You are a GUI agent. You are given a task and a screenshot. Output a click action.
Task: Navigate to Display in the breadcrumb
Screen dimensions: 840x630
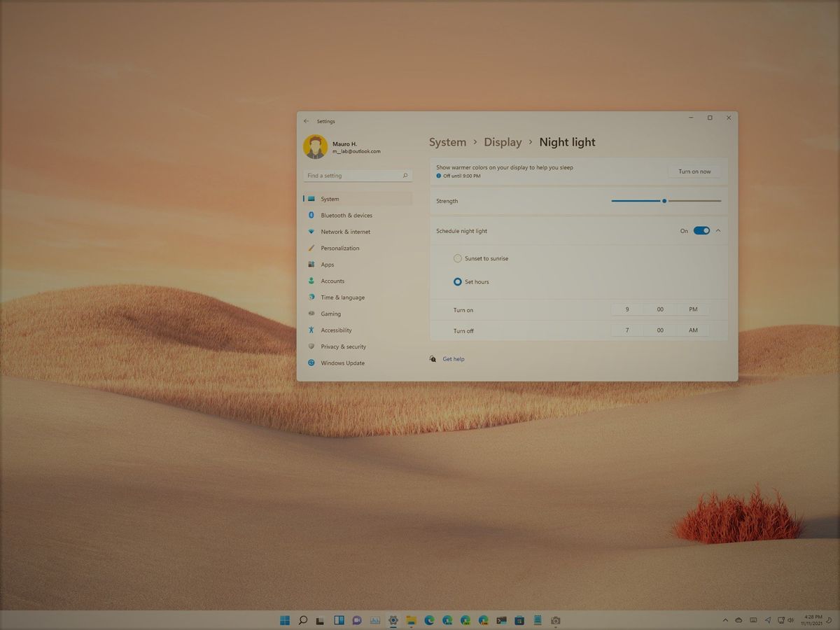pyautogui.click(x=503, y=142)
